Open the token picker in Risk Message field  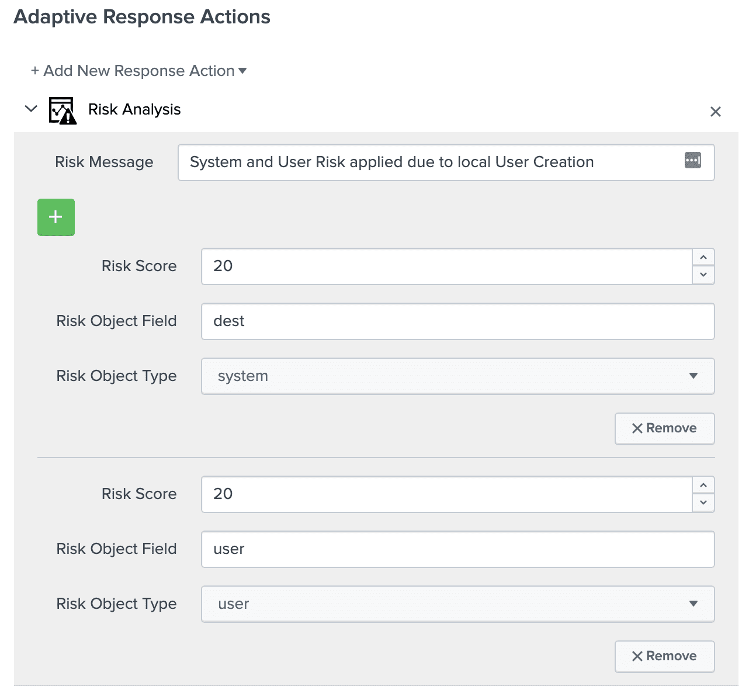692,160
